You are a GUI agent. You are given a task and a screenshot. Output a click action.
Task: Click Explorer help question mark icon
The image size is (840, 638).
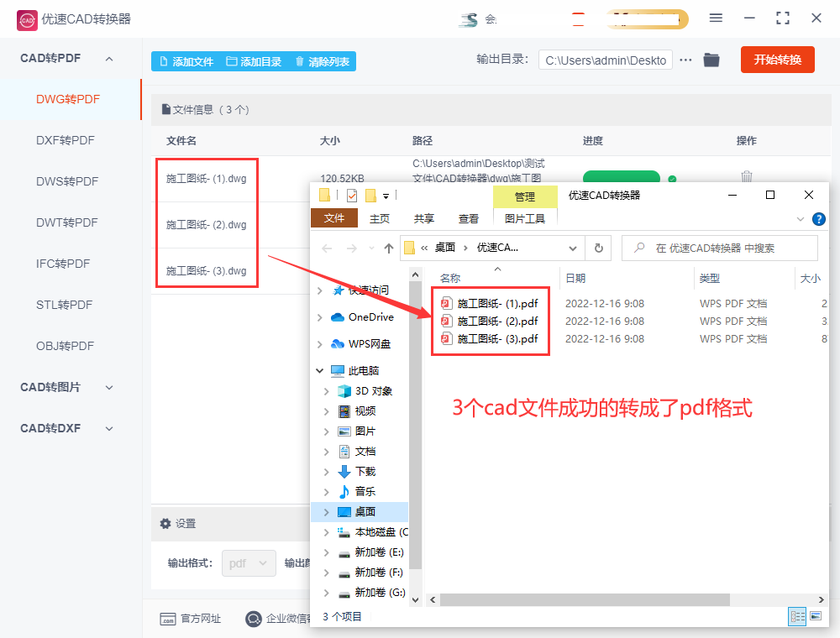click(x=818, y=219)
